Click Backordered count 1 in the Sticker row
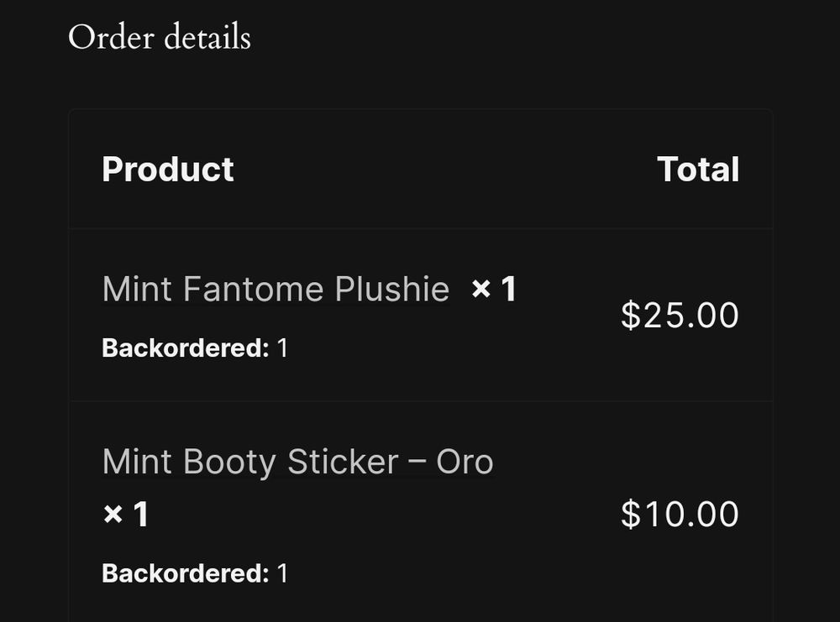The image size is (840, 622). pos(282,573)
